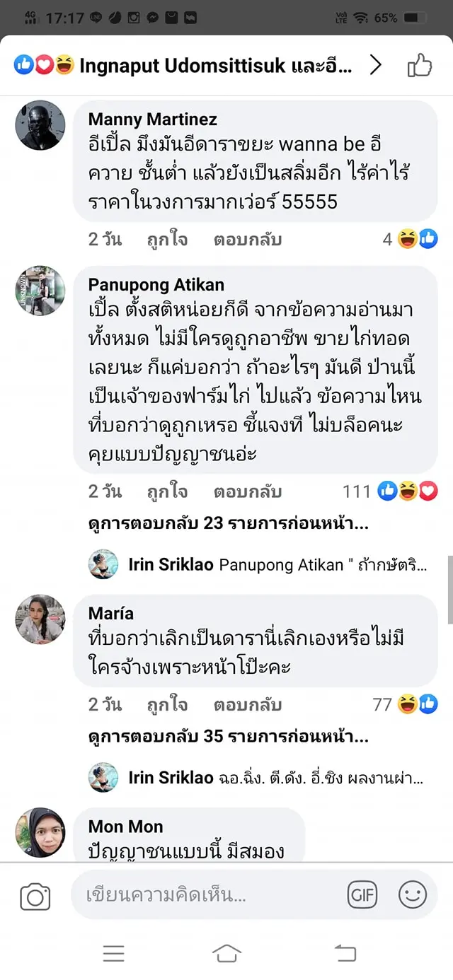Reply to María's comment

point(248,705)
